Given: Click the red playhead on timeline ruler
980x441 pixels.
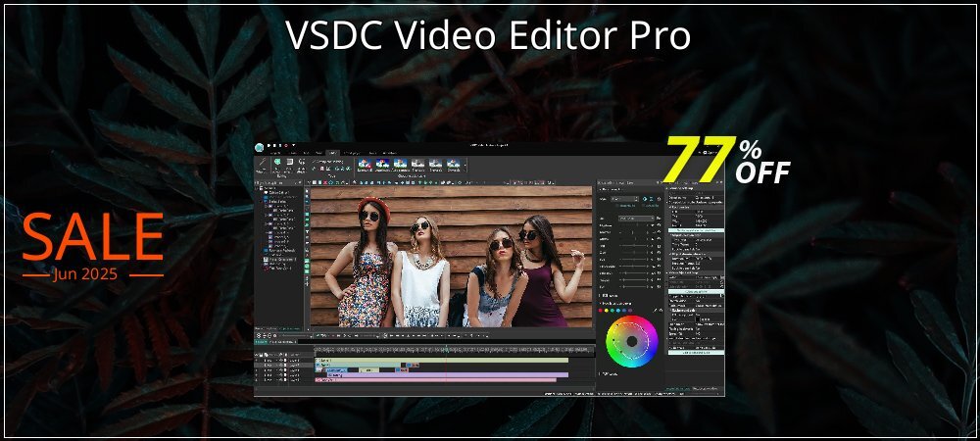Looking at the screenshot, I should 447,348.
